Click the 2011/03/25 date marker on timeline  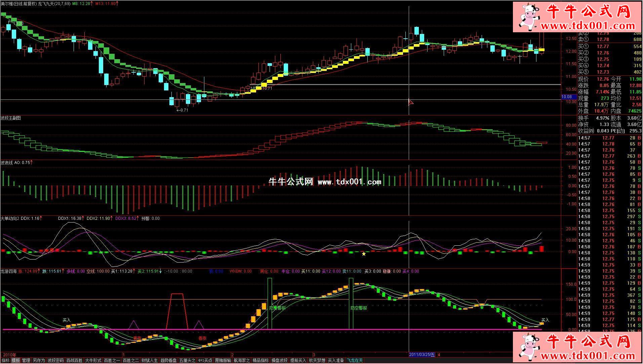(422, 355)
